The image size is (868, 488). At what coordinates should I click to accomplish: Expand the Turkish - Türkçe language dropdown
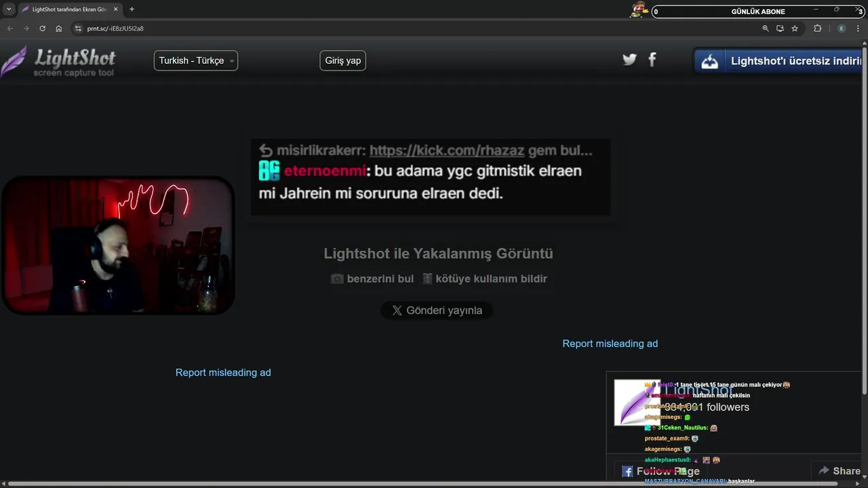click(x=196, y=60)
